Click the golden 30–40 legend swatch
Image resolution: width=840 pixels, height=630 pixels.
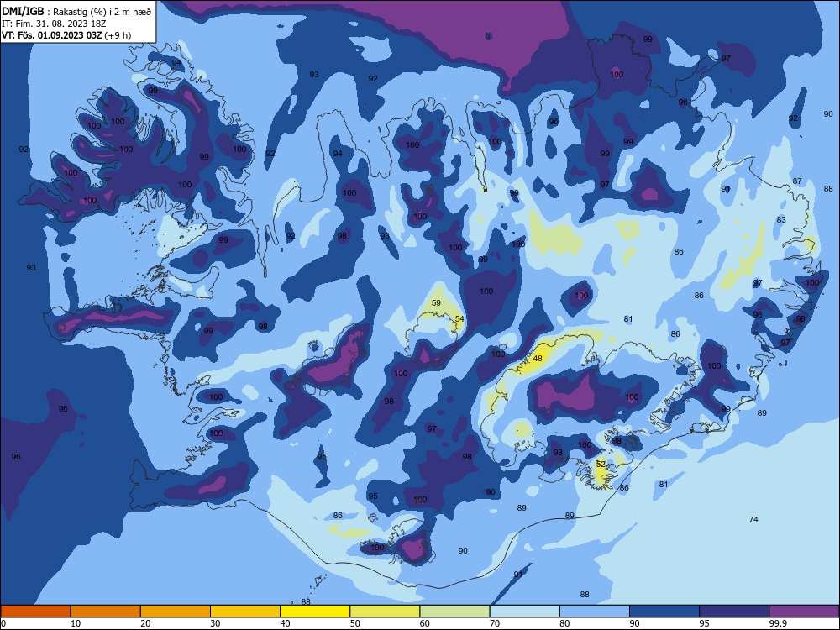click(245, 612)
